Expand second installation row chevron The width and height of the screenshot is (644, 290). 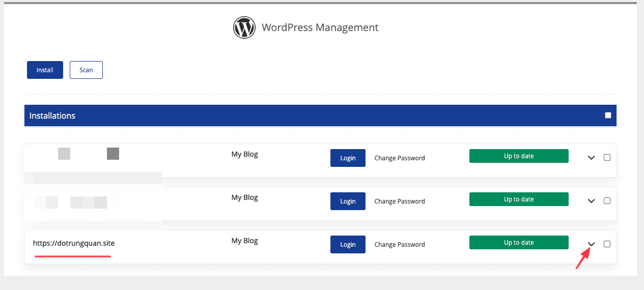[x=591, y=201]
